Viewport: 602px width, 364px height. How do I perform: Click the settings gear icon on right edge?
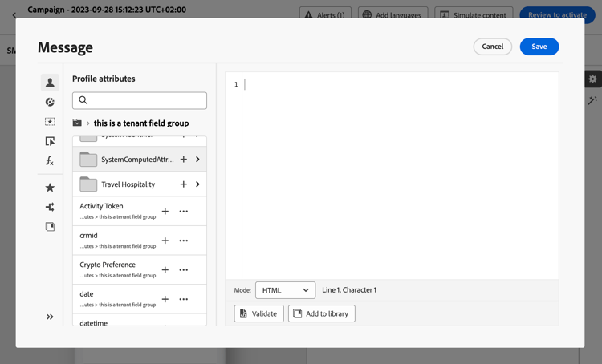click(x=593, y=79)
